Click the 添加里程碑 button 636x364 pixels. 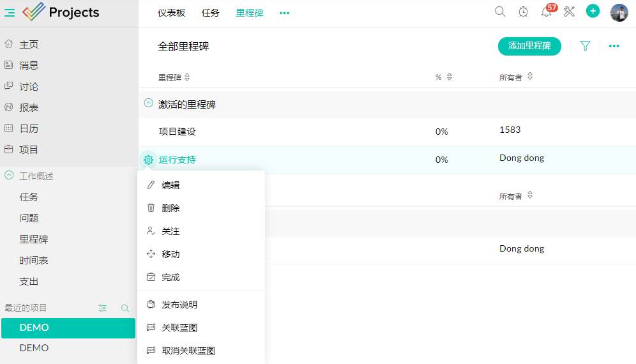tap(529, 46)
